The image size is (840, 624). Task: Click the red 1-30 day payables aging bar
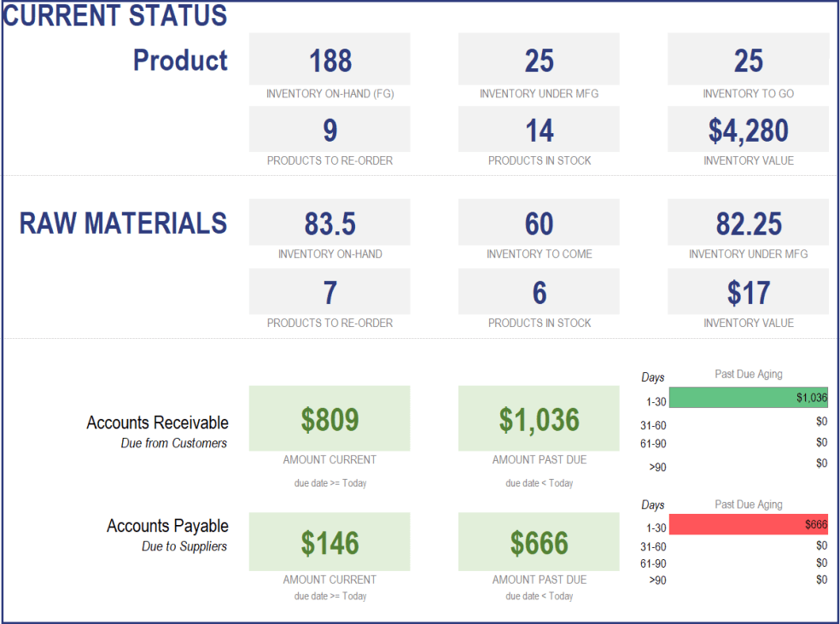pos(749,524)
